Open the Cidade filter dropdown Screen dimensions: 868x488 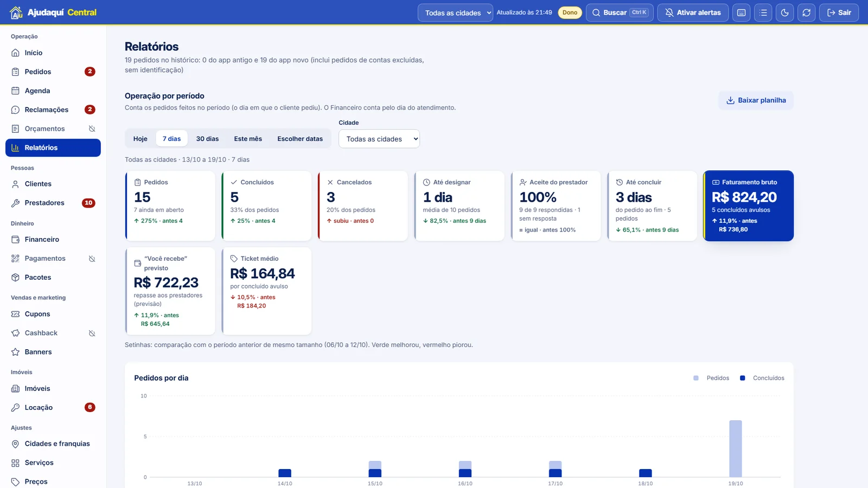(379, 139)
